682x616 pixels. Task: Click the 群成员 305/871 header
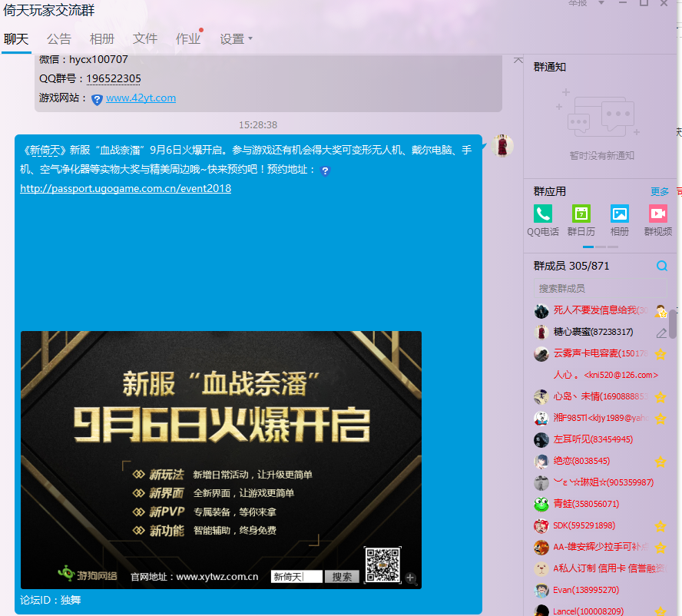pyautogui.click(x=571, y=266)
